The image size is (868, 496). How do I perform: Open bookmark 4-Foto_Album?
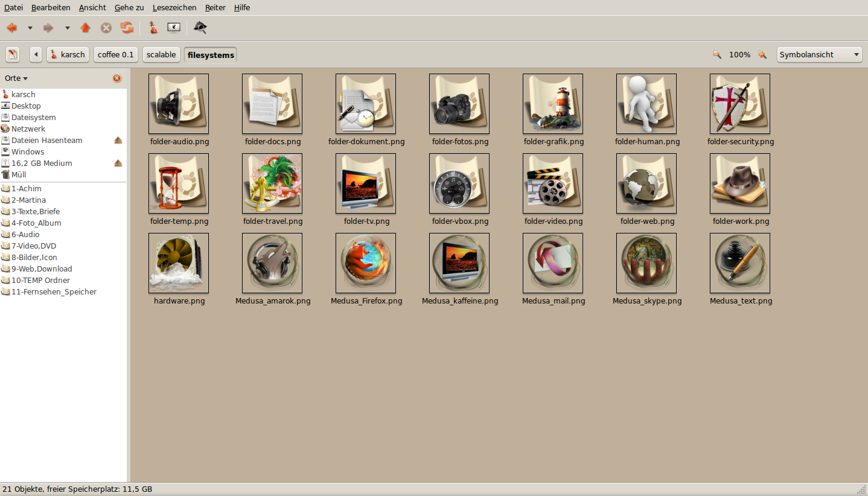pyautogui.click(x=63, y=223)
